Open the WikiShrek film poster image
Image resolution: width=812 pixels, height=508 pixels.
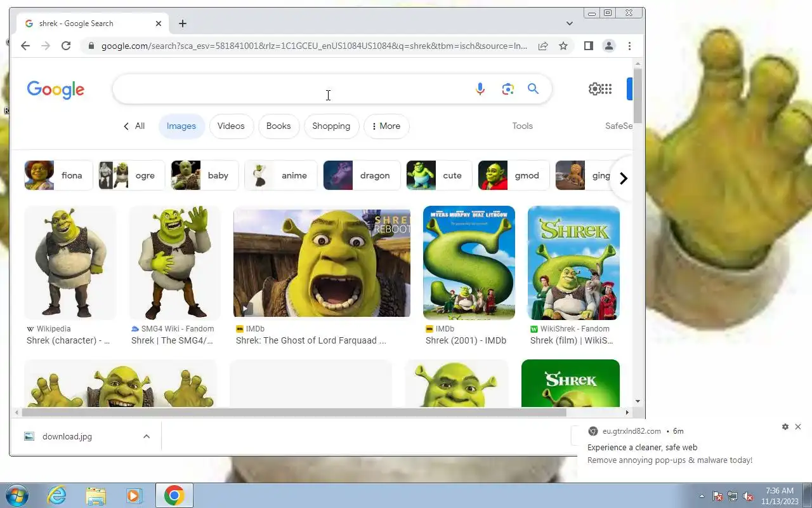click(573, 262)
